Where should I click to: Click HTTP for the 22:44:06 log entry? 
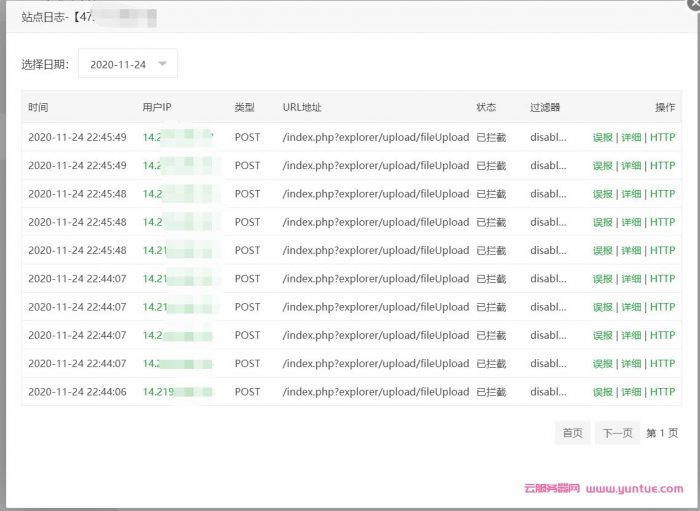click(x=662, y=392)
